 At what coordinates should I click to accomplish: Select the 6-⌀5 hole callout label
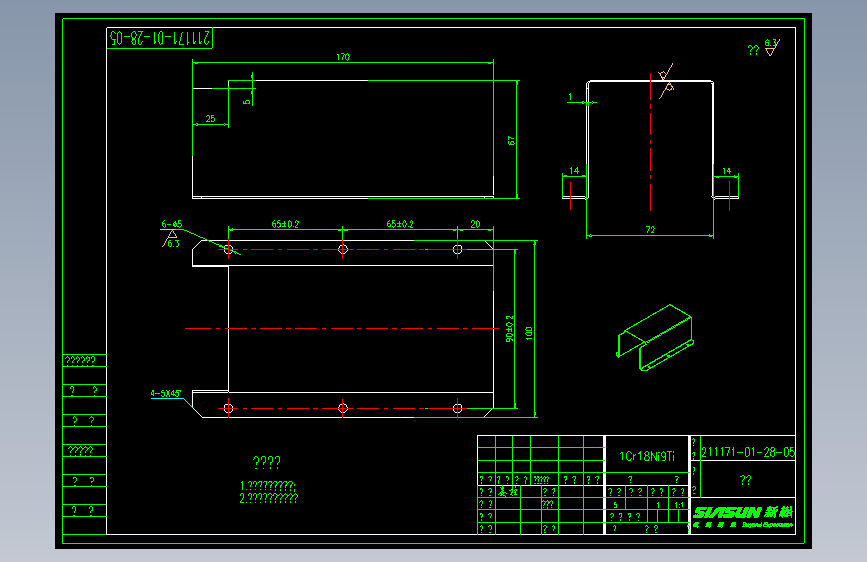pos(171,224)
